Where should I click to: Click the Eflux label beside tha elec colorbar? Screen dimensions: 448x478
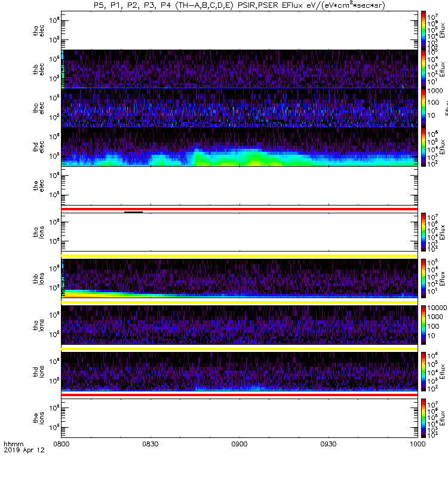click(443, 30)
